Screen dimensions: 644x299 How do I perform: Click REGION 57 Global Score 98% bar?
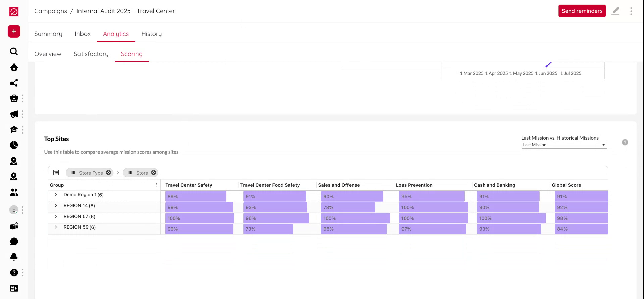pyautogui.click(x=581, y=218)
